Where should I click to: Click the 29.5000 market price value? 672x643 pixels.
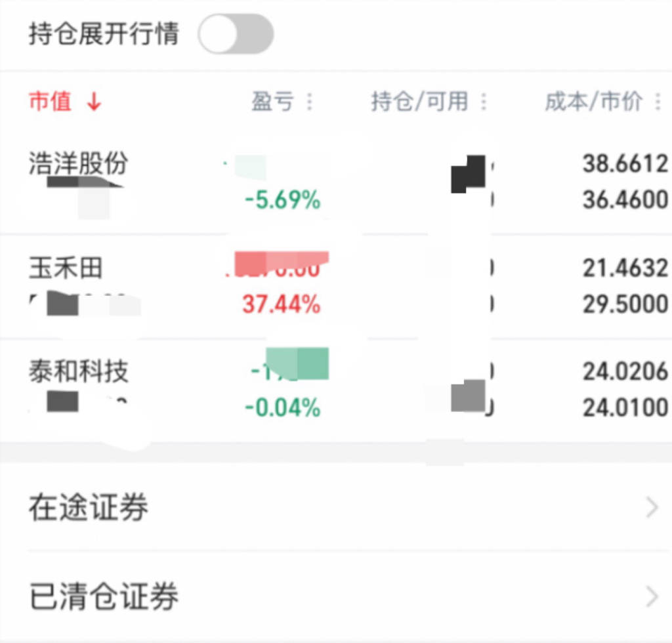point(625,304)
